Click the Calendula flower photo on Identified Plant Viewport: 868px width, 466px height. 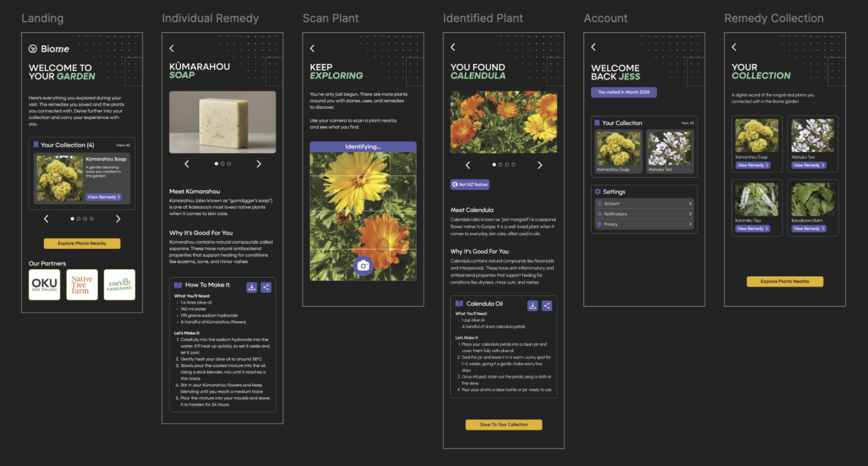(504, 122)
